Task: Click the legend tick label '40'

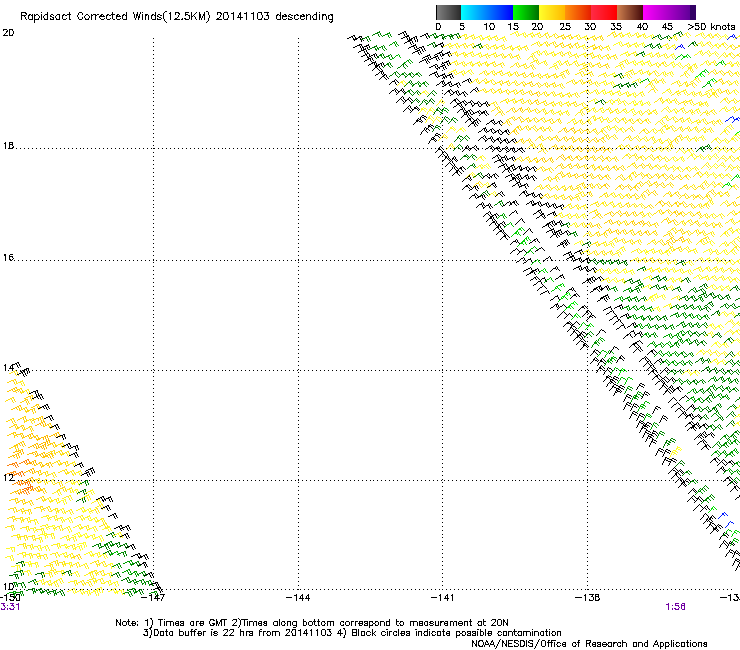Action: tap(642, 27)
